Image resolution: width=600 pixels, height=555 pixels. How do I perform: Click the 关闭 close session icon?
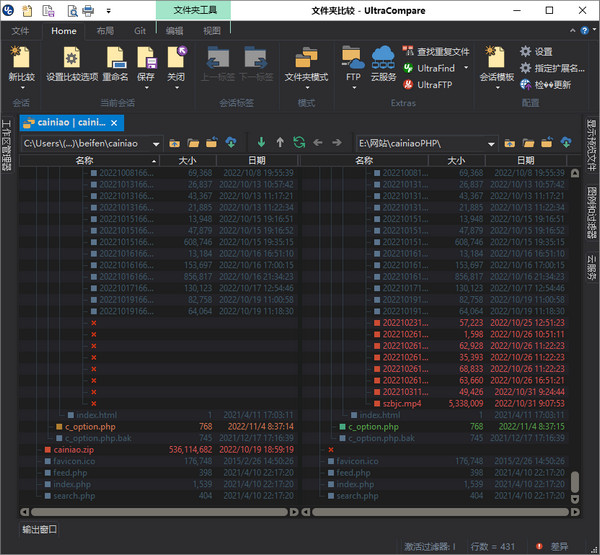tap(176, 57)
